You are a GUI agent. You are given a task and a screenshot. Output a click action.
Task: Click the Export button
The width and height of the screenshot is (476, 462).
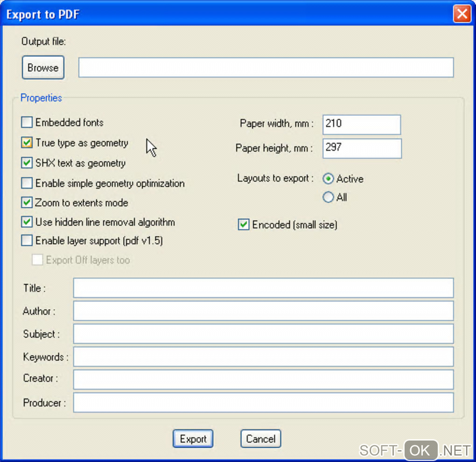click(x=193, y=439)
